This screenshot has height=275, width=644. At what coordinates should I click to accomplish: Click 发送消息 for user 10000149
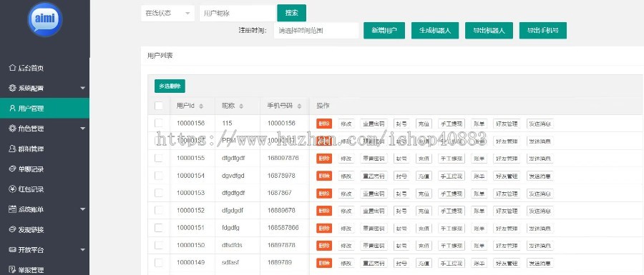pyautogui.click(x=540, y=263)
